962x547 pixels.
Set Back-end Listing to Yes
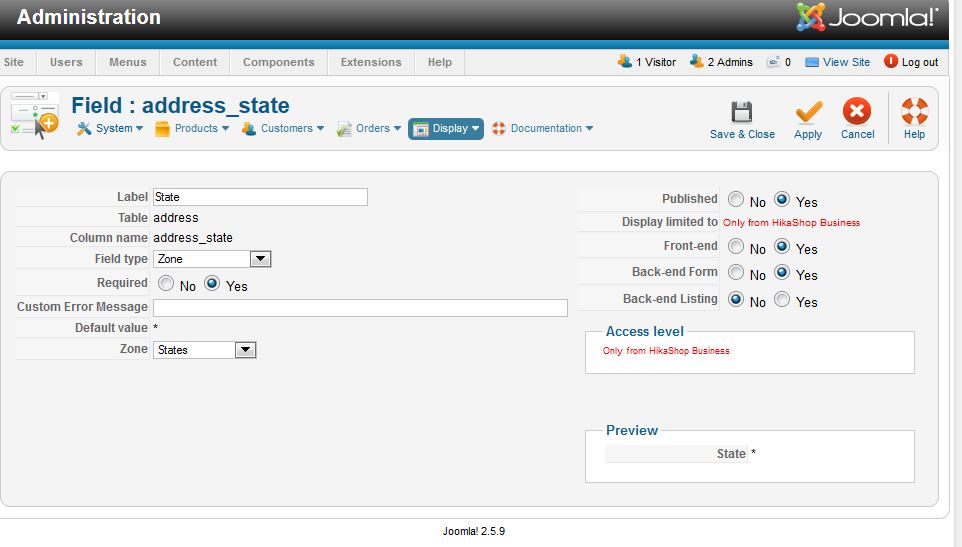tap(782, 299)
